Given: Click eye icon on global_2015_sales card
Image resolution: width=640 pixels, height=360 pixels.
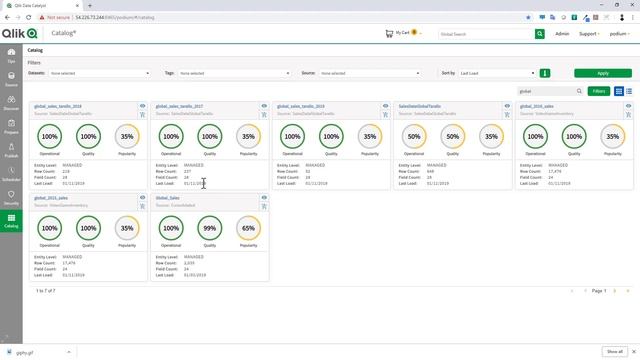Looking at the screenshot, I should (x=142, y=198).
